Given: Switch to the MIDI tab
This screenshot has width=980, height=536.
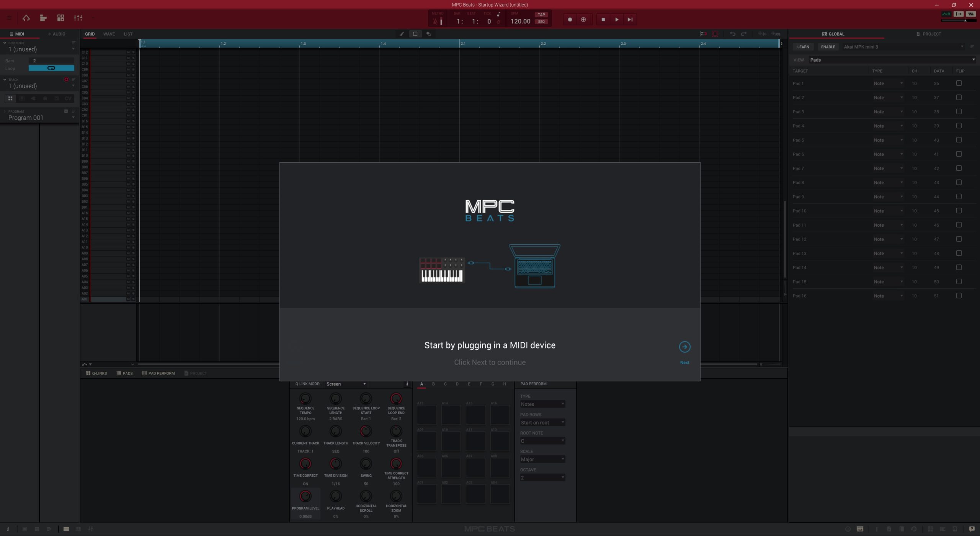Looking at the screenshot, I should pyautogui.click(x=17, y=34).
